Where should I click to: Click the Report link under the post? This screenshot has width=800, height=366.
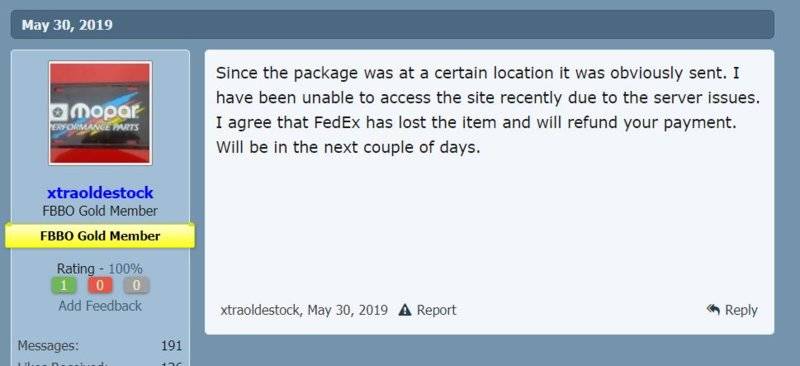436,310
